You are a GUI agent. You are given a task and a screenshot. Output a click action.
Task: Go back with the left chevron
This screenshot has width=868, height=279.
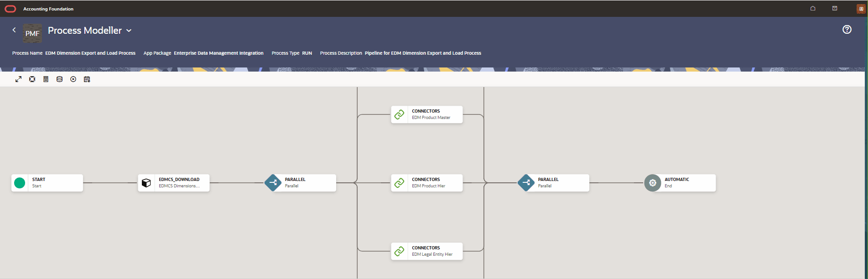click(14, 30)
